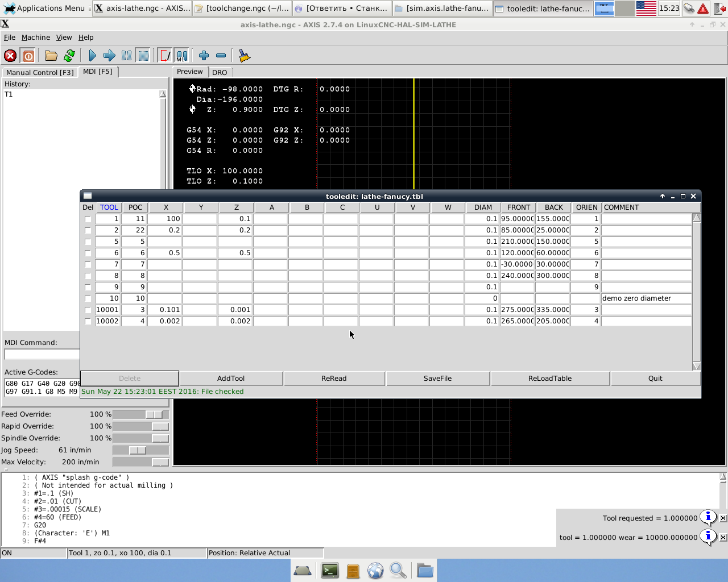Adjust the Jog Speed slider

click(137, 450)
